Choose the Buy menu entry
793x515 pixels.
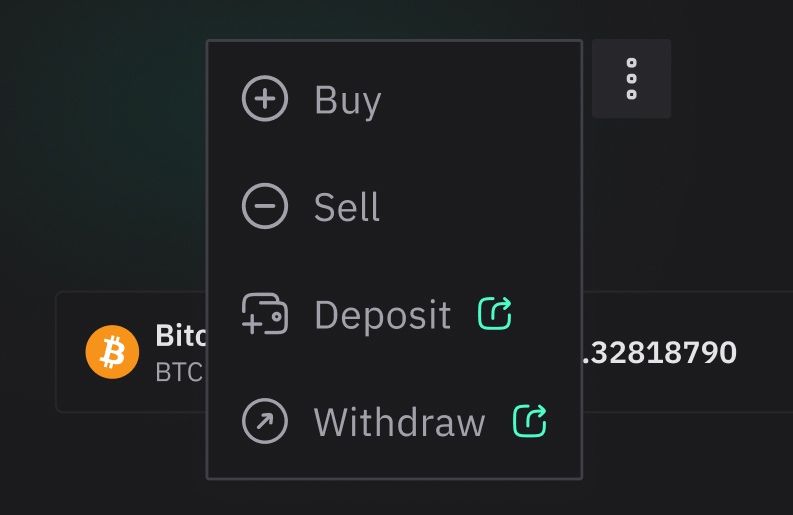point(394,99)
